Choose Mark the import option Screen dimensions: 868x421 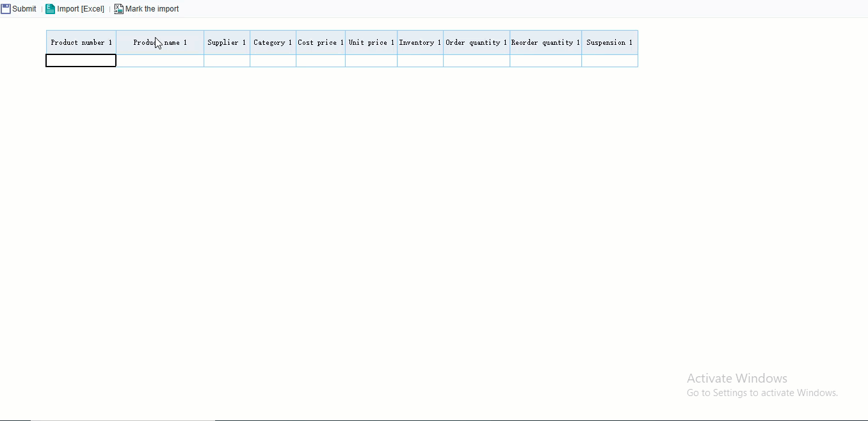click(152, 9)
